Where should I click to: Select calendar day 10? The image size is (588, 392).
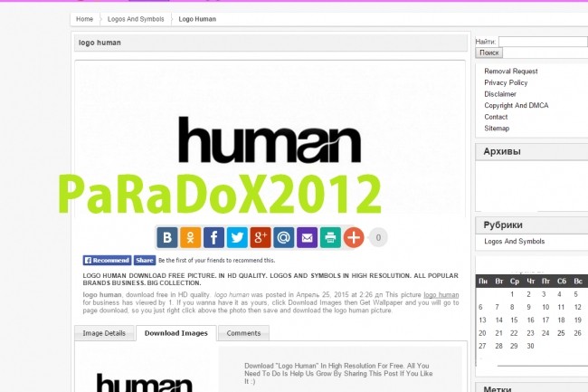click(545, 307)
